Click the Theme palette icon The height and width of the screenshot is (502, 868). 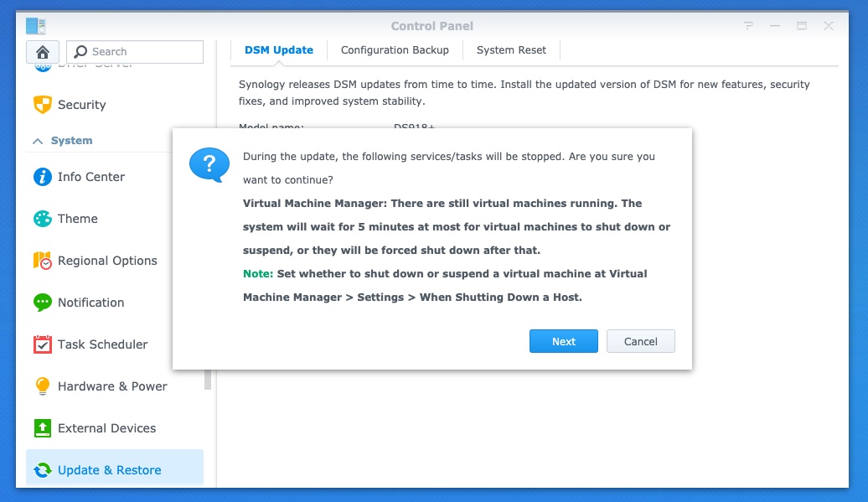pyautogui.click(x=43, y=219)
